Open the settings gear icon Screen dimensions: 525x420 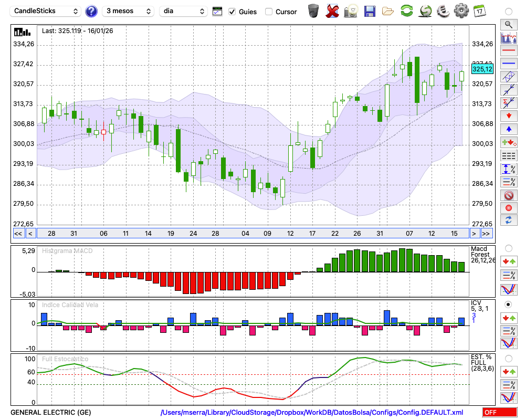[x=461, y=11]
